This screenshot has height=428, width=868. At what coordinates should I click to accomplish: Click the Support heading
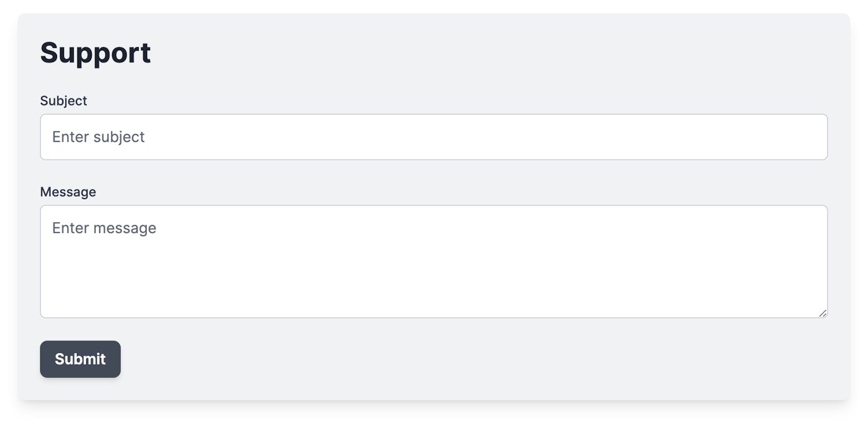95,53
